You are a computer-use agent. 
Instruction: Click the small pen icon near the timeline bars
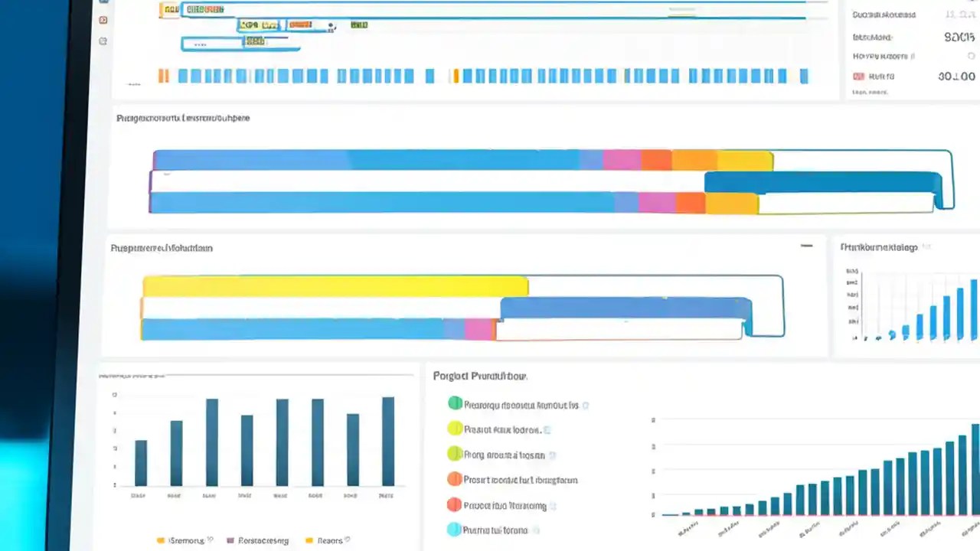331,27
